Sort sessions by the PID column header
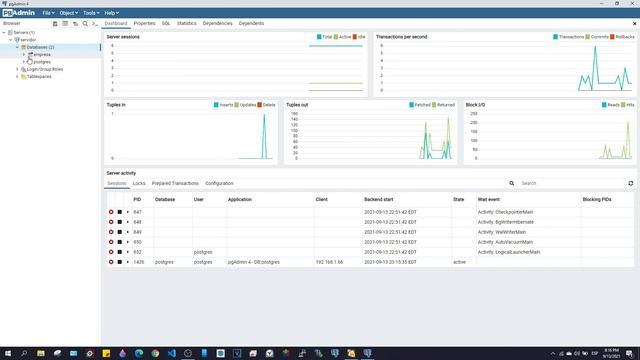This screenshot has width=640, height=360. click(x=137, y=200)
